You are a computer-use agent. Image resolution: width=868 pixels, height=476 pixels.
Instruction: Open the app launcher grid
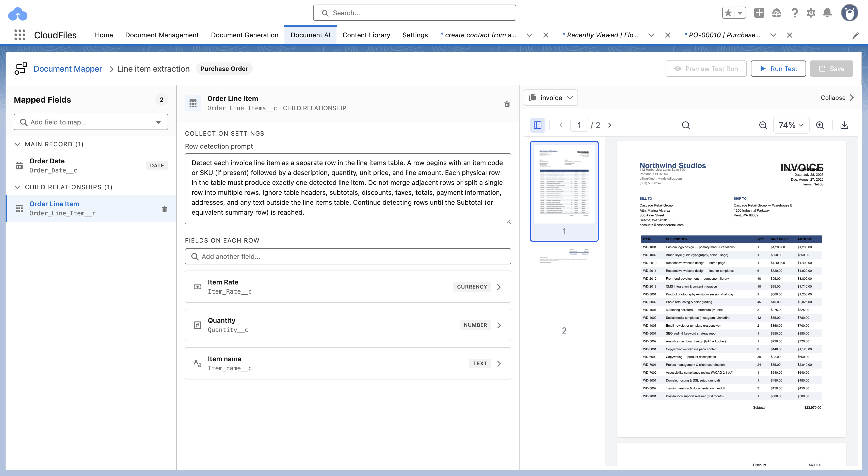pos(20,35)
